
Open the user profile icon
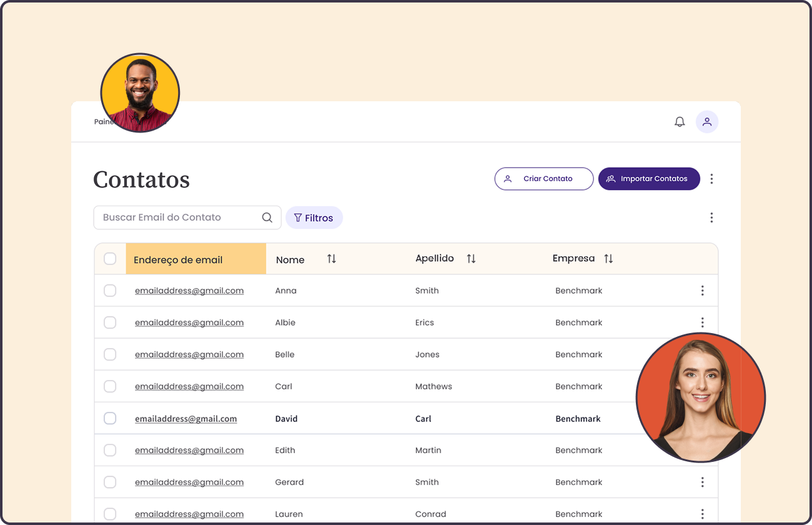[x=707, y=122]
